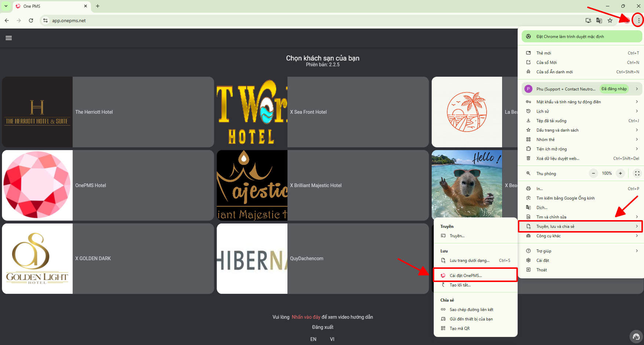Toggle fullscreen mode icon in zoom row
This screenshot has height=345, width=644.
(637, 174)
